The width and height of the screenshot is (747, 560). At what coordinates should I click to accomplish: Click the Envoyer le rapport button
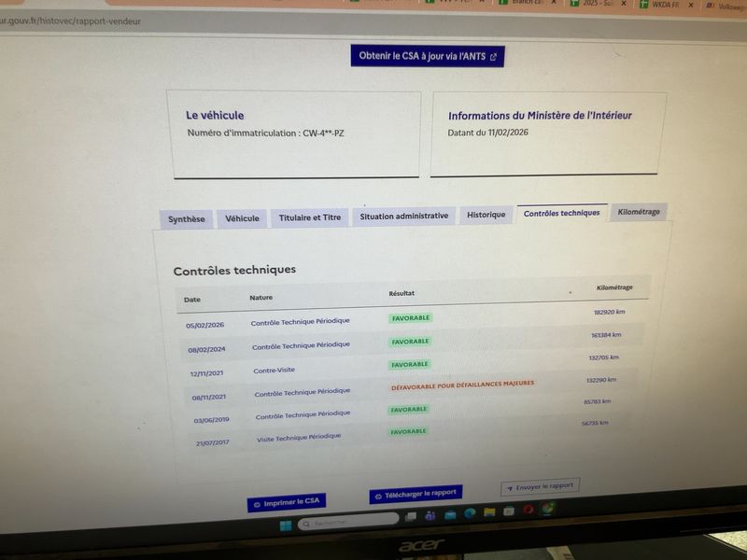[540, 486]
